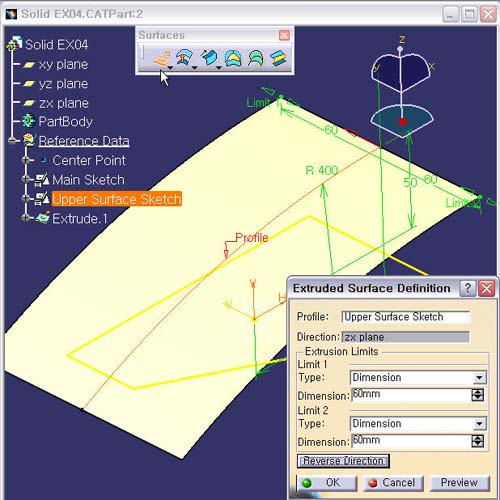Click the Profile input field

pos(406,317)
